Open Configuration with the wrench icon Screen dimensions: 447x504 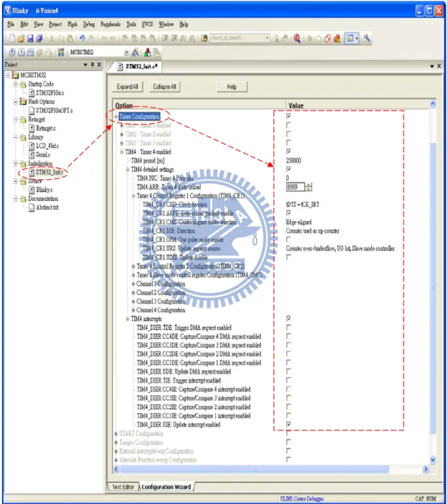tap(367, 39)
